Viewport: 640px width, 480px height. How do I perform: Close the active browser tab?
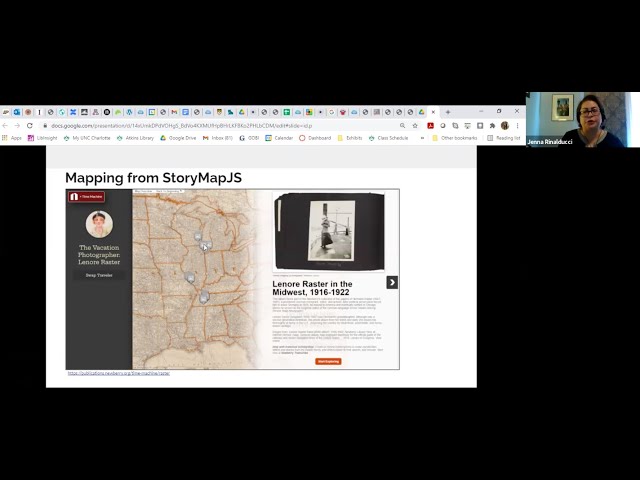click(433, 112)
